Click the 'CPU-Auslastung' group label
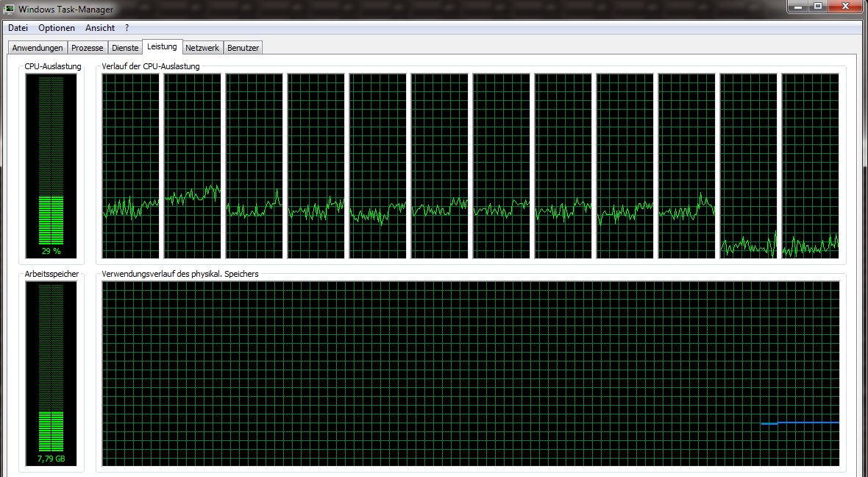Viewport: 868px width, 477px height. pos(52,66)
